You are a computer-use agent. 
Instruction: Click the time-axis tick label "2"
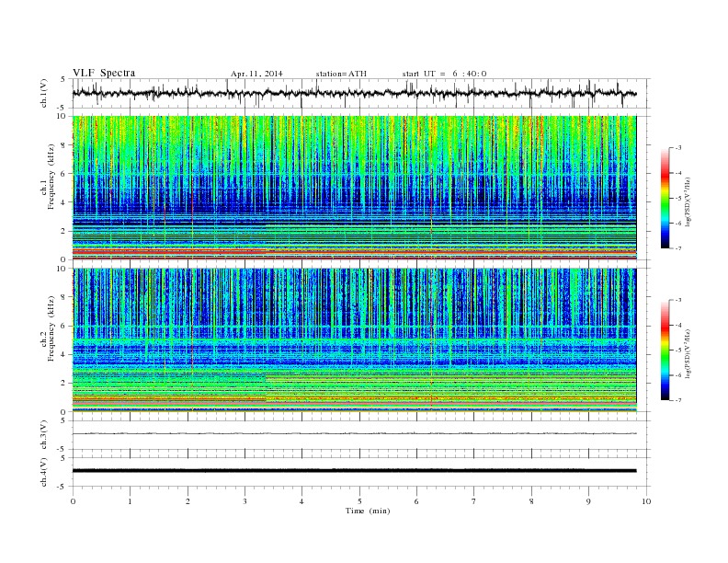pos(188,501)
